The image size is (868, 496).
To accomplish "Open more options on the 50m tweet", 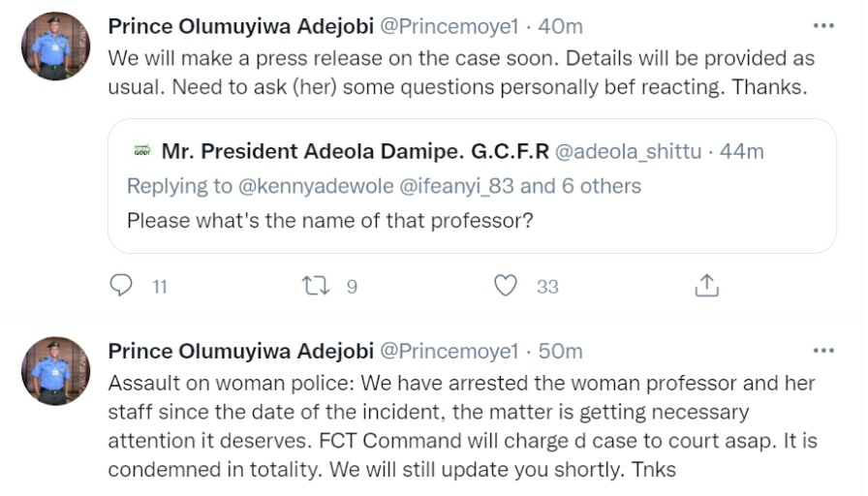I will pos(823,351).
